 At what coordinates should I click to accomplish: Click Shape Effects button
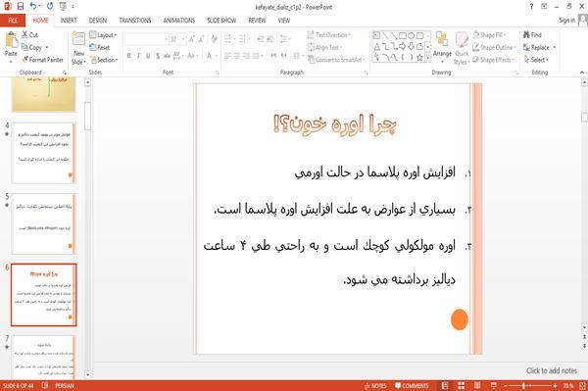point(494,60)
